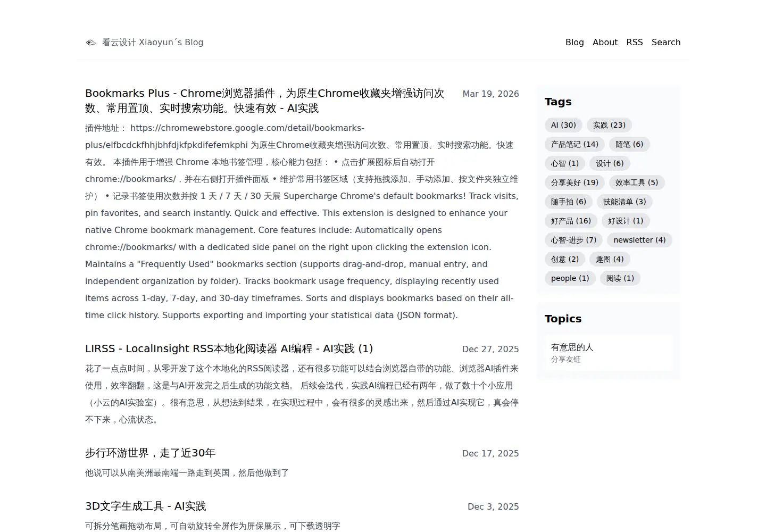Choose the 随笔 (6) tag
Image resolution: width=766 pixels, height=532 pixels.
[629, 144]
